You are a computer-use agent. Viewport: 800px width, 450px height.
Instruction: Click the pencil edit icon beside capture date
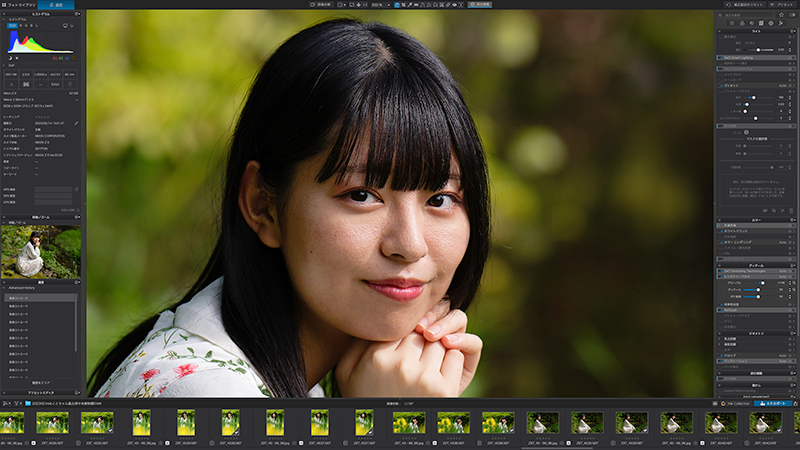pos(76,123)
